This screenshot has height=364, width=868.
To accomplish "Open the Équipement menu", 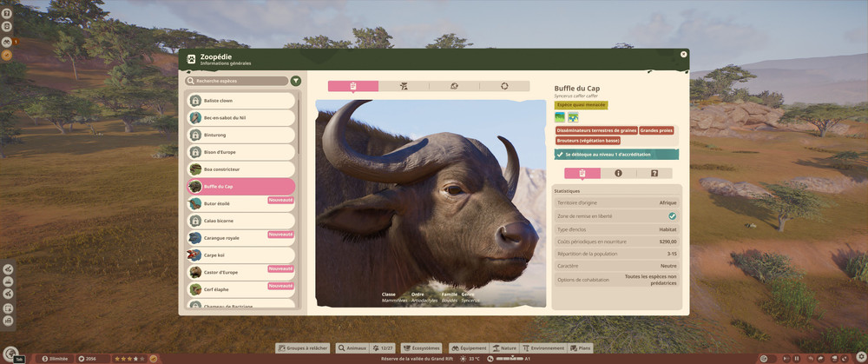I will click(469, 348).
